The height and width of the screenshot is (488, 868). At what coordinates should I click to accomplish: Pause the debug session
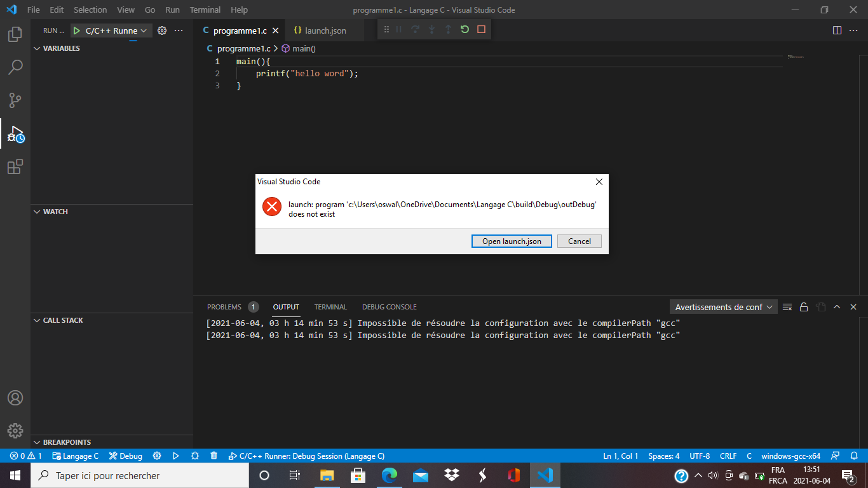pyautogui.click(x=399, y=29)
